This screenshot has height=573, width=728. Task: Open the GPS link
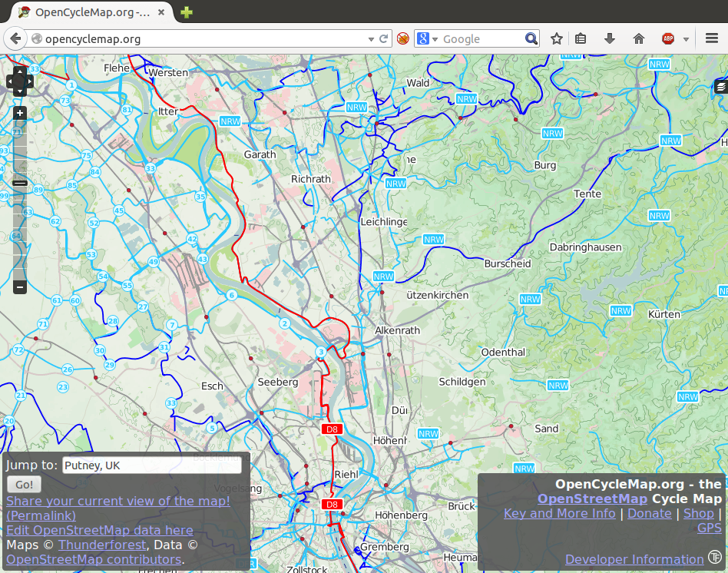click(710, 528)
